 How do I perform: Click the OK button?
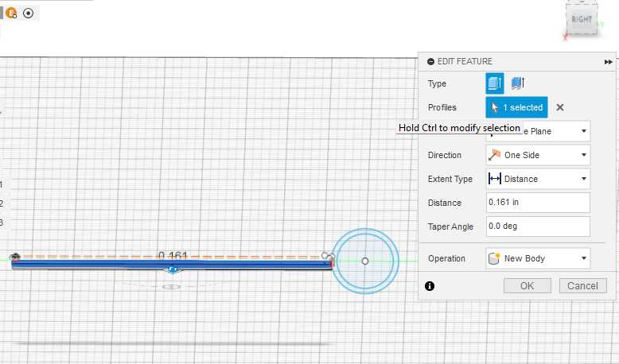[x=527, y=285]
